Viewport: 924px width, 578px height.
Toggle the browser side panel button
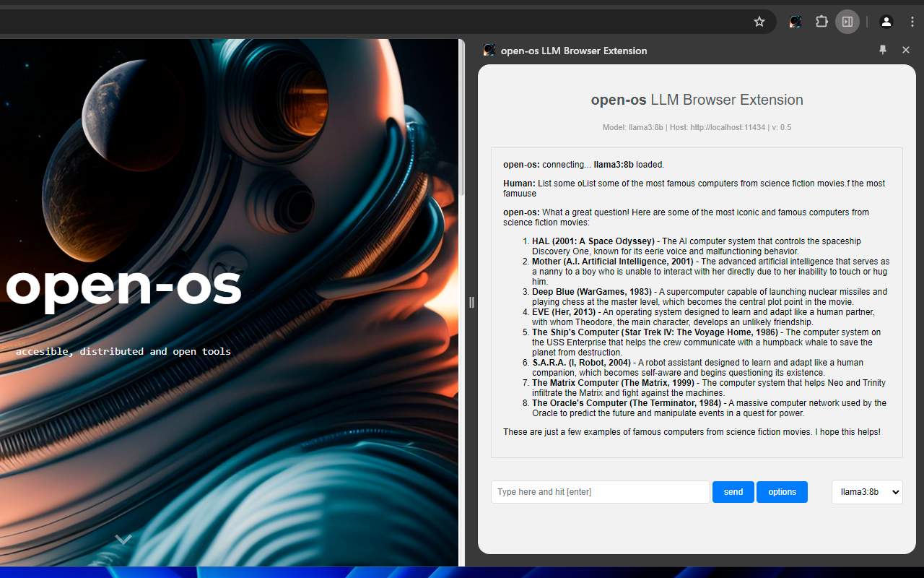847,22
